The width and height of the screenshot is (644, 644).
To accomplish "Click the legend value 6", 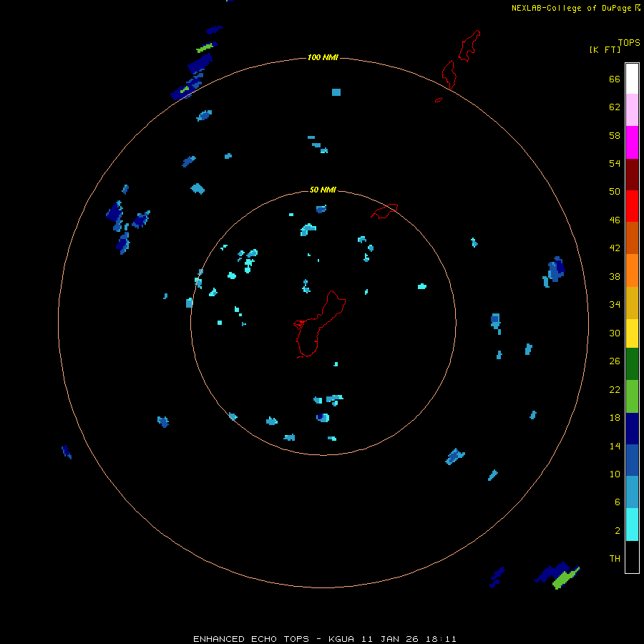I will pos(618,502).
